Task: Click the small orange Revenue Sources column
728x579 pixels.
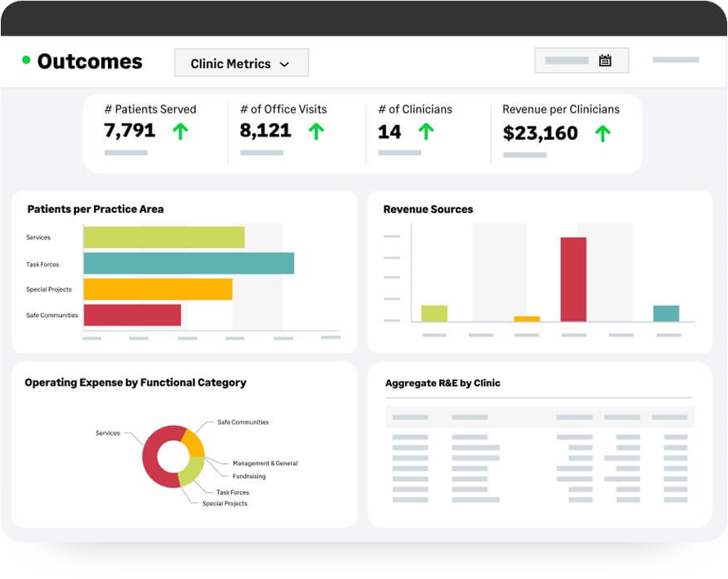Action: pyautogui.click(x=527, y=318)
